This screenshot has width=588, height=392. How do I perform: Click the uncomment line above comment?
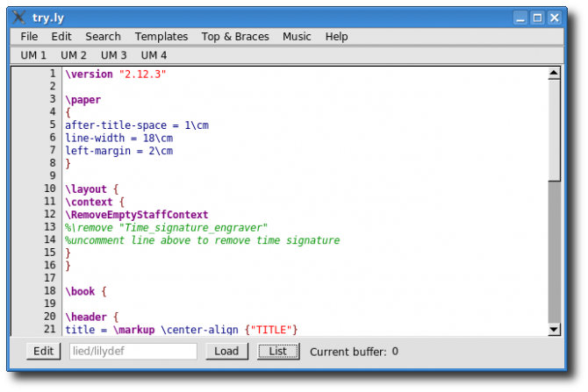(x=203, y=240)
